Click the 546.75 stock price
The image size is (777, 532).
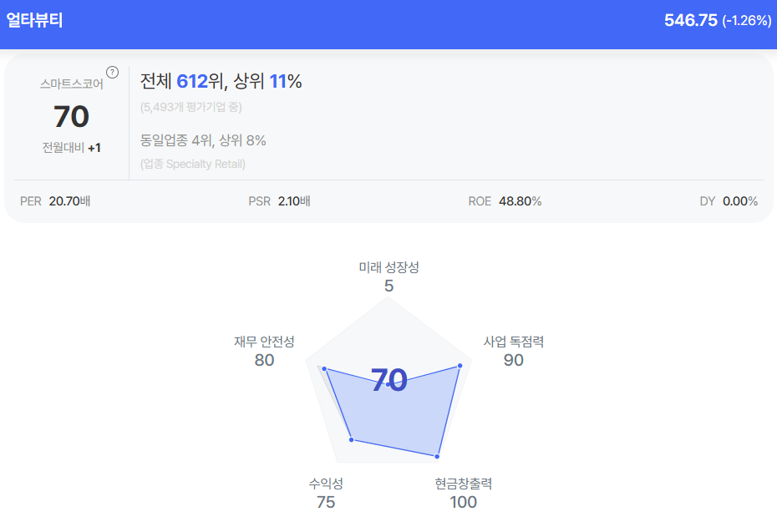click(690, 20)
